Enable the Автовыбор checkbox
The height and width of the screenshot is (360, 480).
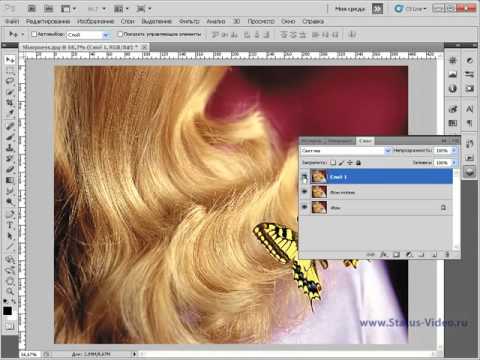(34, 34)
